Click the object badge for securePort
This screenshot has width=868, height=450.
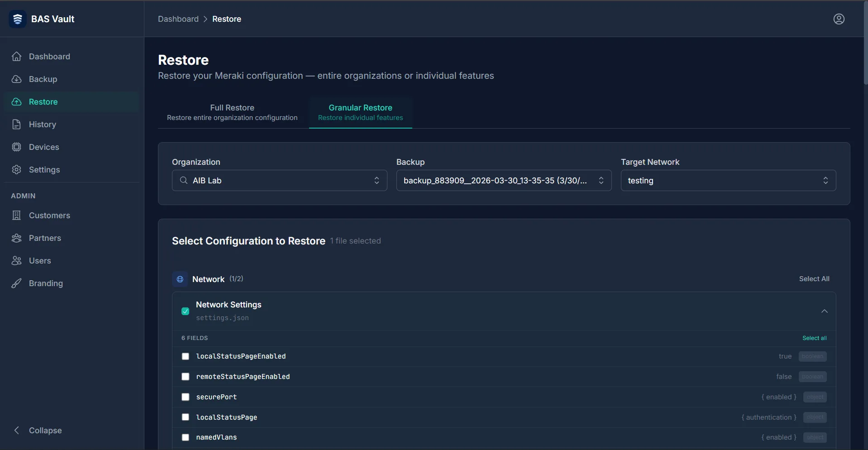coord(815,397)
